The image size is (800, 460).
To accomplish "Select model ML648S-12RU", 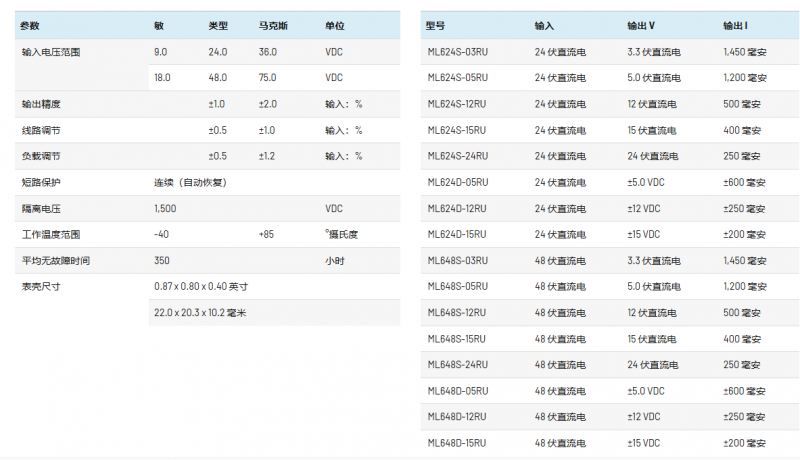I will (x=456, y=313).
